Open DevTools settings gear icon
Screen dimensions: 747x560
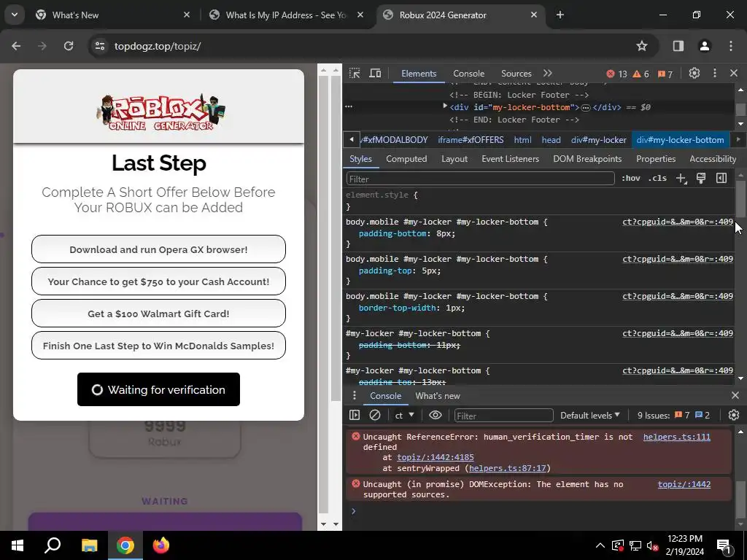pos(694,74)
